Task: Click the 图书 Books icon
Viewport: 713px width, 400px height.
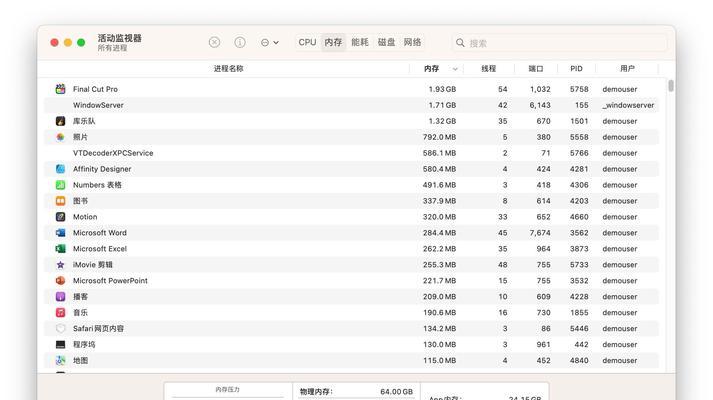Action: point(60,201)
